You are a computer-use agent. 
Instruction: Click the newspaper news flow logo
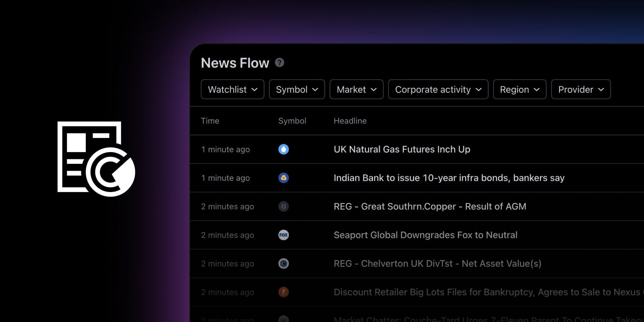[x=96, y=159]
